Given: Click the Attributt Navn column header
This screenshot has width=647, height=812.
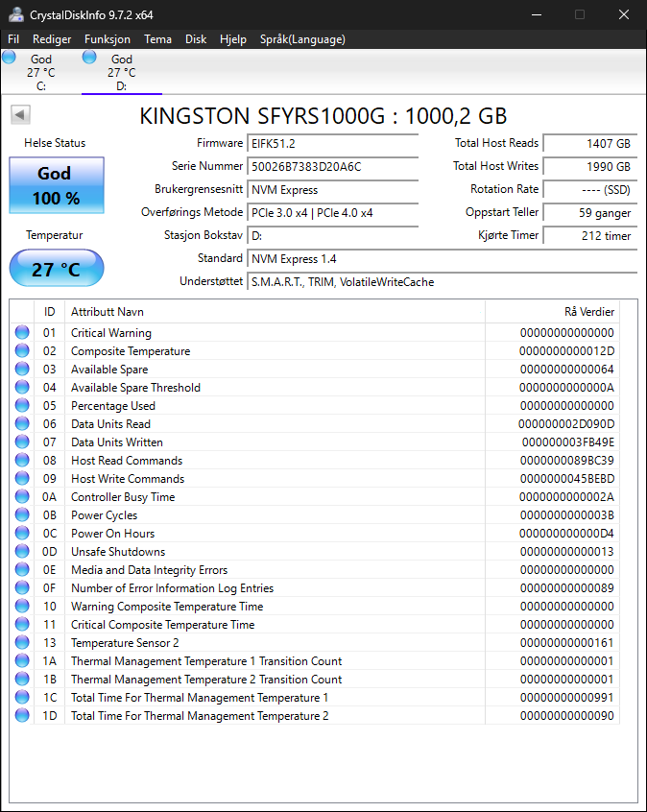Looking at the screenshot, I should pos(275,312).
